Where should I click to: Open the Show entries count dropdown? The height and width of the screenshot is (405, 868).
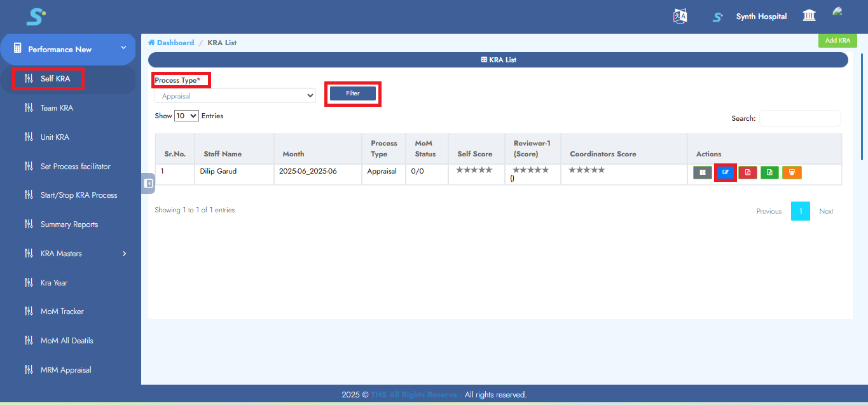click(186, 116)
